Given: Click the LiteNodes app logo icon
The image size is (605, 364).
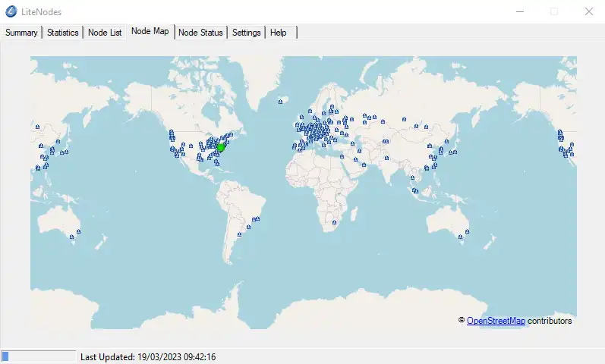Looking at the screenshot, I should click(11, 11).
